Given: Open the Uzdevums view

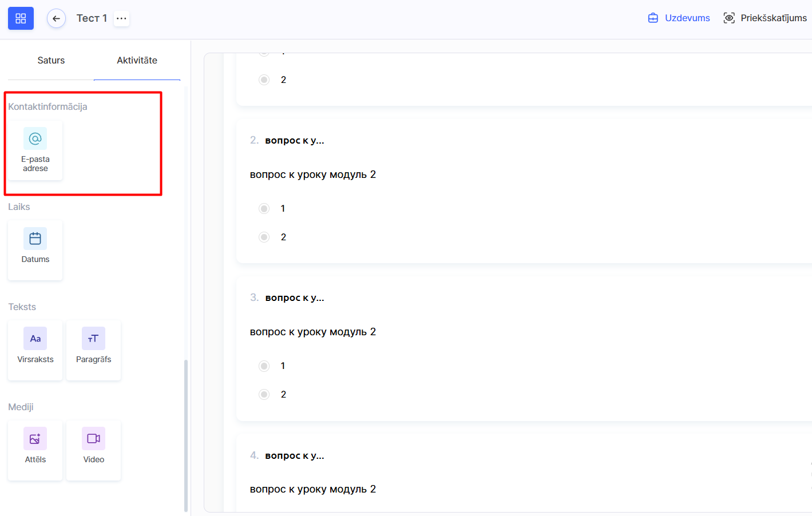Looking at the screenshot, I should 679,18.
